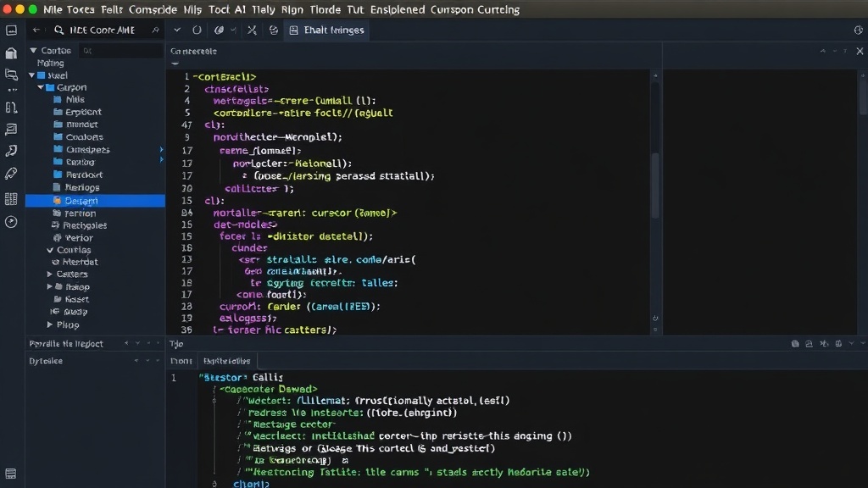Click the first round icon in bottom panel toolbar
This screenshot has width=868, height=488.
[x=795, y=344]
